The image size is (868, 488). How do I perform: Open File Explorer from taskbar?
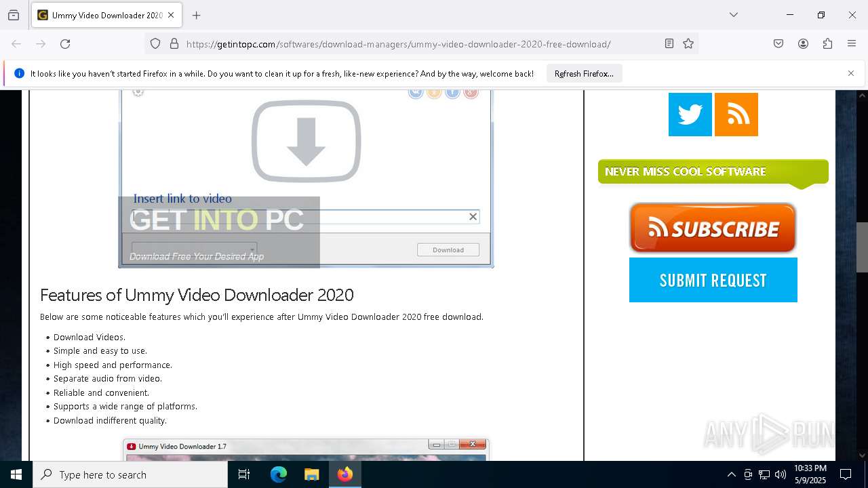click(311, 474)
